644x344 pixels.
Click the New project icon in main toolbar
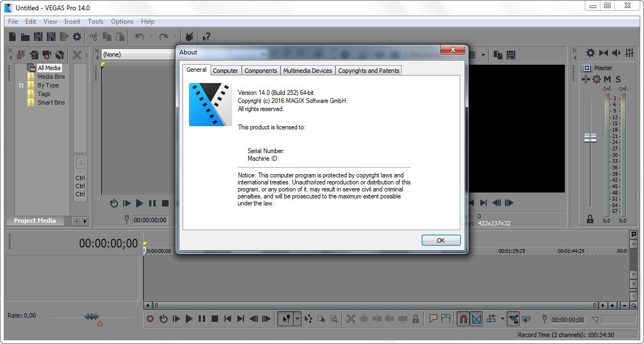[12, 37]
